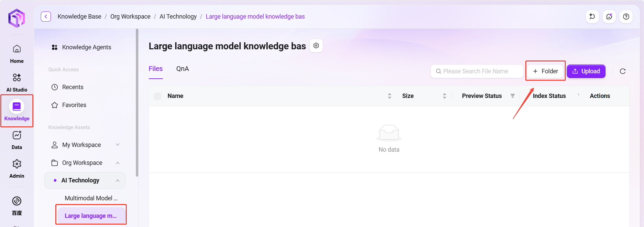The width and height of the screenshot is (644, 227).
Task: Expand the My Workspace section
Action: point(118,145)
